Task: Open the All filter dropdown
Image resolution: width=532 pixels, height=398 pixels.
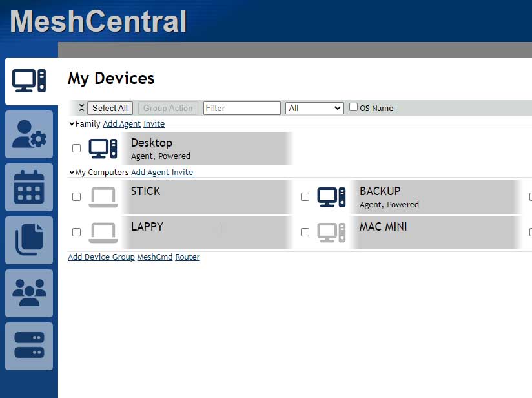Action: [x=314, y=109]
